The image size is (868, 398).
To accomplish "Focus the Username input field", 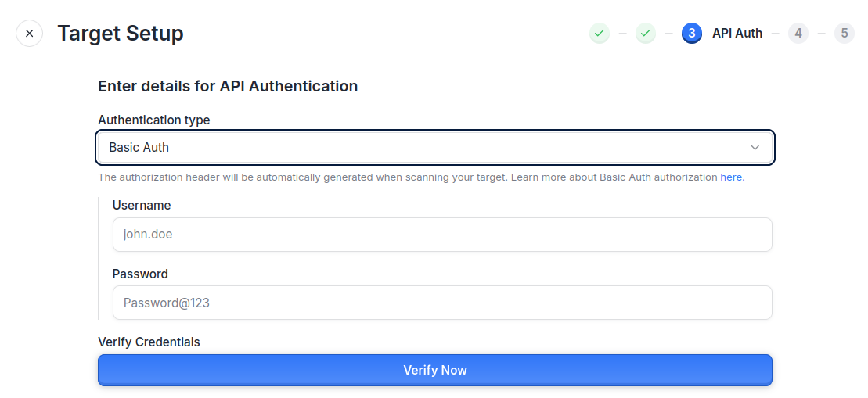I will click(442, 235).
